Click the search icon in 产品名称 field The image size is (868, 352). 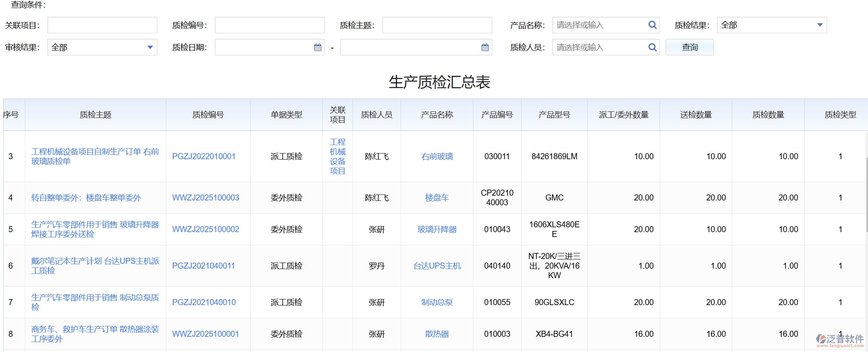click(652, 25)
